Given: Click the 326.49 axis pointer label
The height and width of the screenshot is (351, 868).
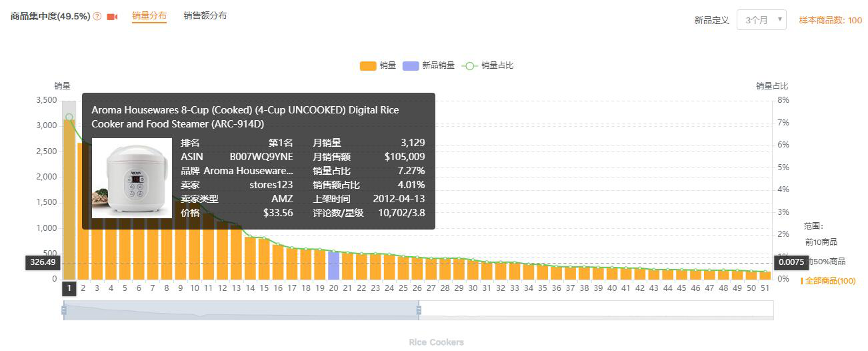Looking at the screenshot, I should pos(43,262).
